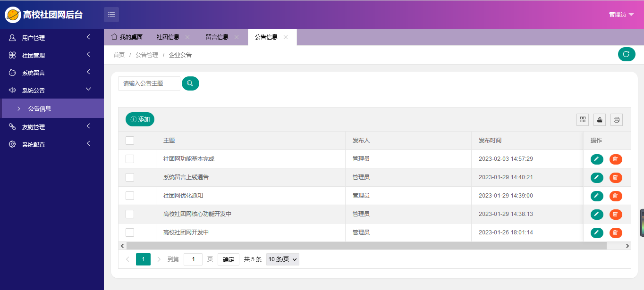
Task: Delete the 社团网优化通知 row
Action: coord(616,196)
